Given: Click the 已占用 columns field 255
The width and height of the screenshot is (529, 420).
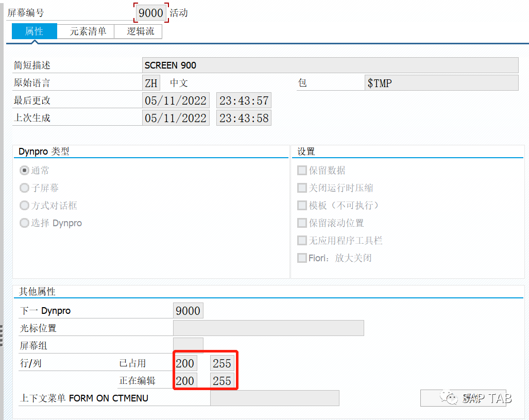Looking at the screenshot, I should point(221,363).
